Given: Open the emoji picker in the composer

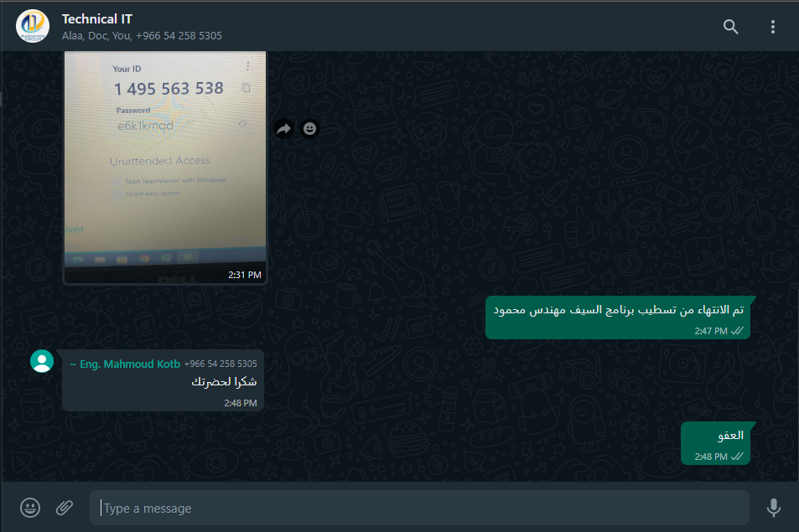Looking at the screenshot, I should tap(30, 508).
